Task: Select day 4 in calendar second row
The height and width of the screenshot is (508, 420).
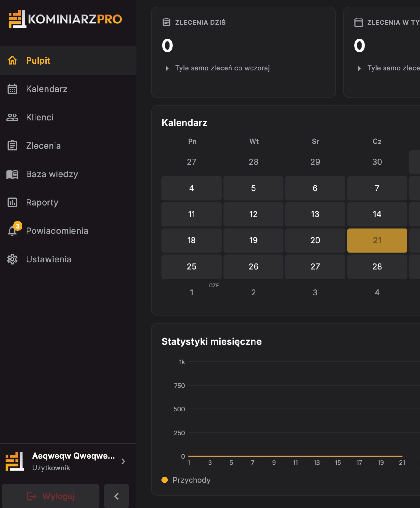Action: 191,188
